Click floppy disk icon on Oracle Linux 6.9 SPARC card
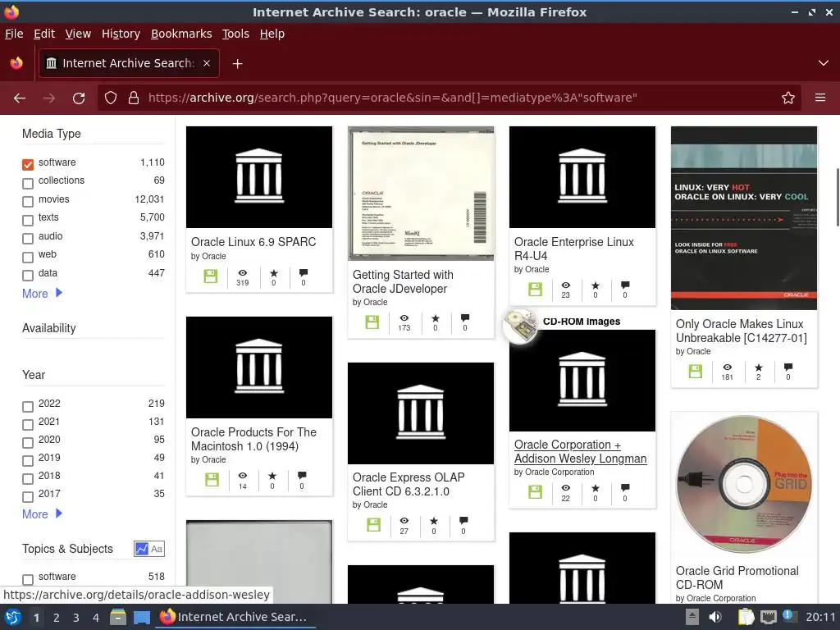Image resolution: width=840 pixels, height=630 pixels. coord(211,276)
